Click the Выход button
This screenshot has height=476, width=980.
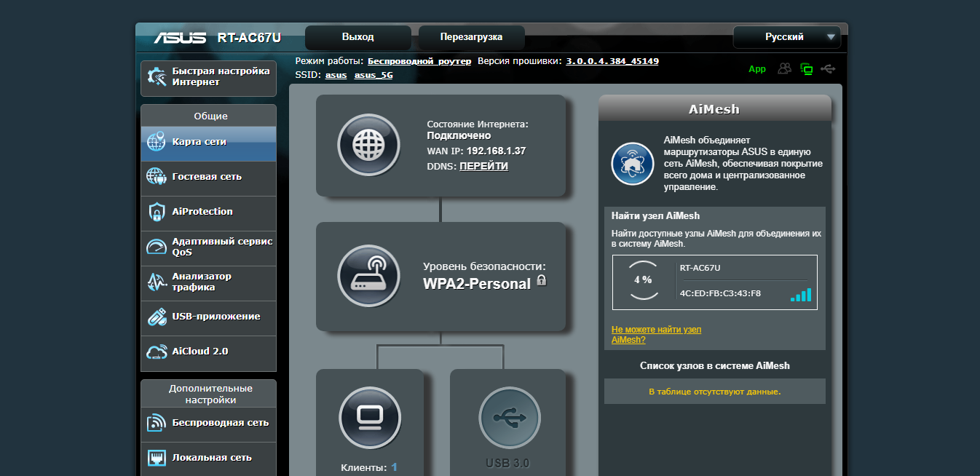(357, 37)
